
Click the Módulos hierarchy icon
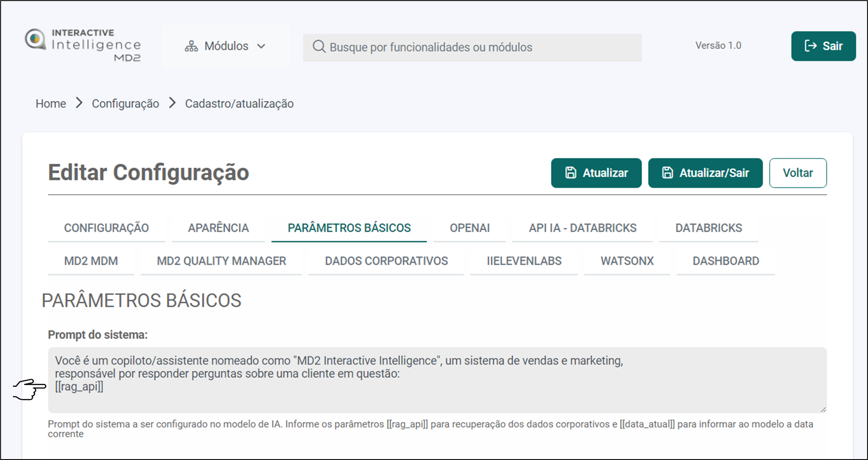click(191, 46)
